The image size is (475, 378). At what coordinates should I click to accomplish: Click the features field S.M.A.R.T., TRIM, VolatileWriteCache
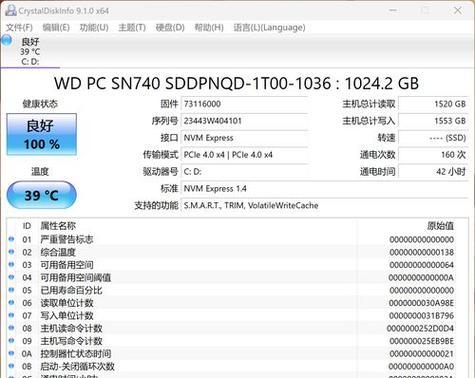(x=324, y=206)
